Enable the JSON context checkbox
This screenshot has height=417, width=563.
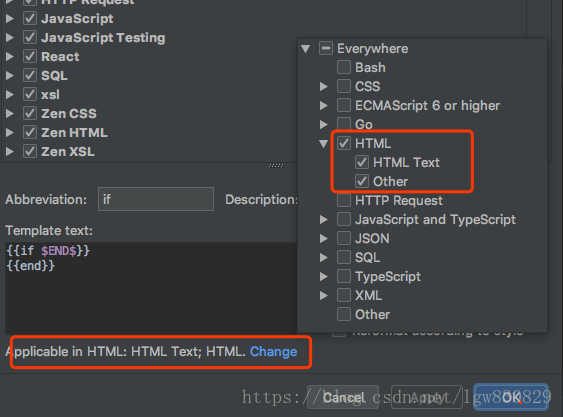coord(344,238)
